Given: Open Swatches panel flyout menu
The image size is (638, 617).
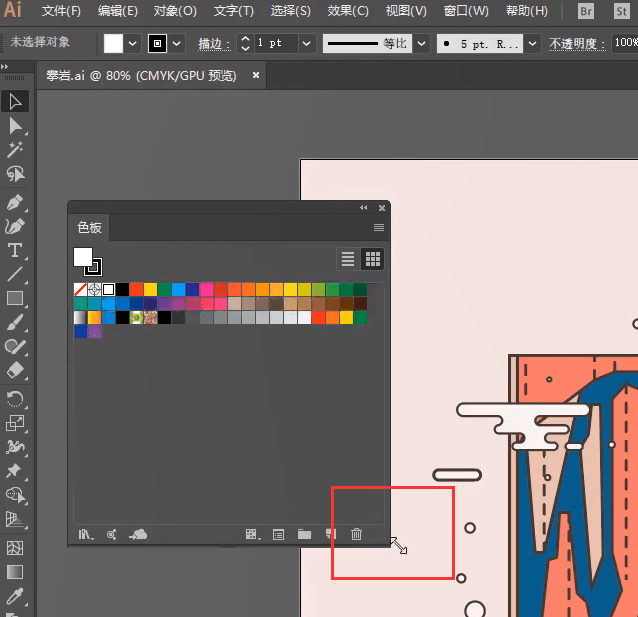Looking at the screenshot, I should 379,228.
